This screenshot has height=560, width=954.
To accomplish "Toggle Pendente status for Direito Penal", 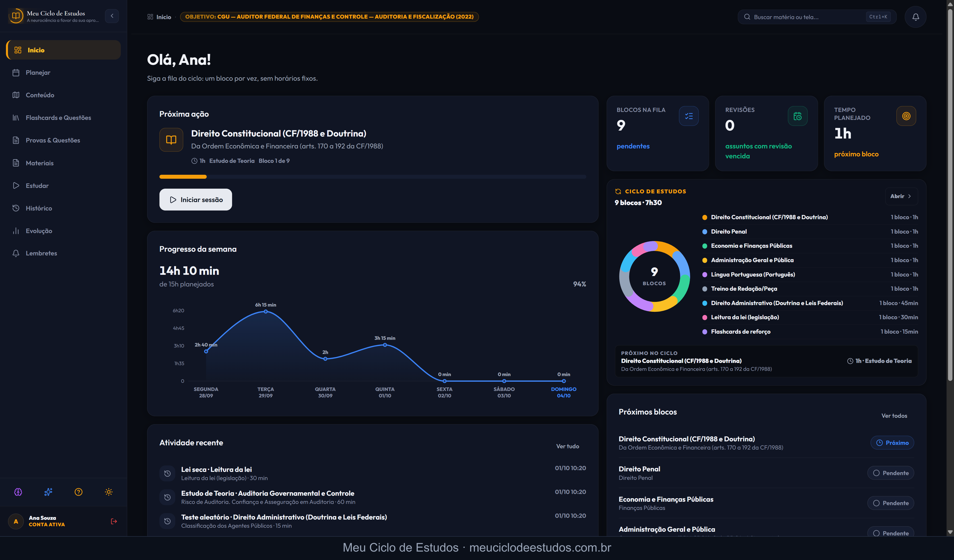I will 891,473.
